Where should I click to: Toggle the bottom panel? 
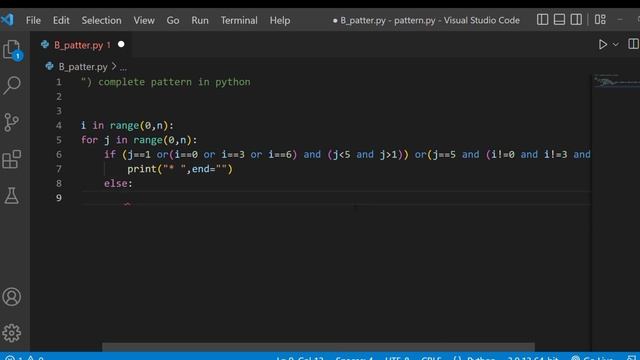[559, 20]
